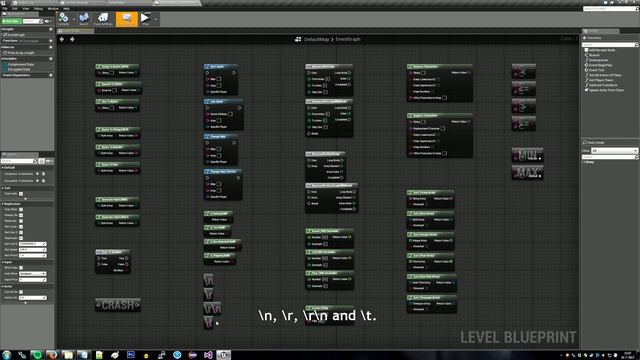The height and width of the screenshot is (360, 640).
Task: Select the EventGraph tree item
Action: point(16,35)
